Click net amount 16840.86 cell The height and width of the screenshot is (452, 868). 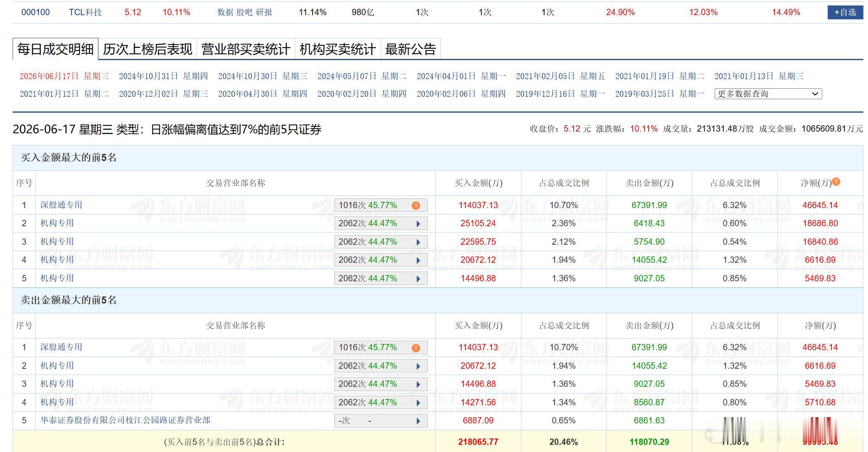click(x=820, y=242)
